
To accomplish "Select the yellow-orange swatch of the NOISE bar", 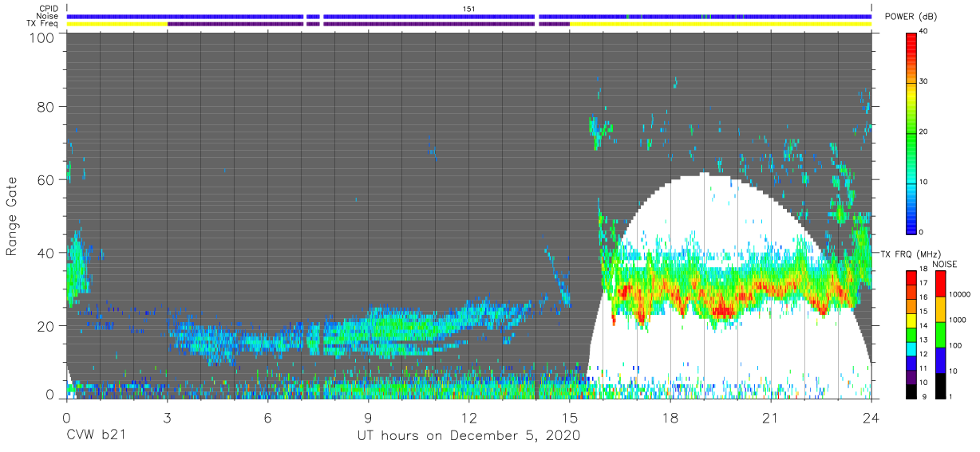I will point(940,309).
